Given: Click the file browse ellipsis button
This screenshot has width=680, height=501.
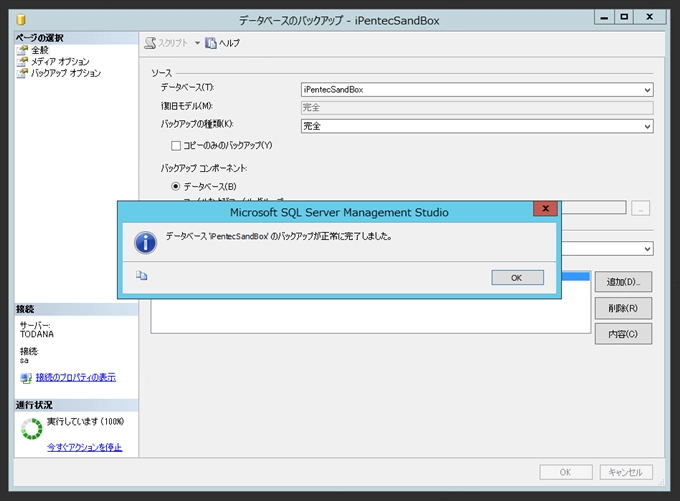Looking at the screenshot, I should tap(641, 208).
